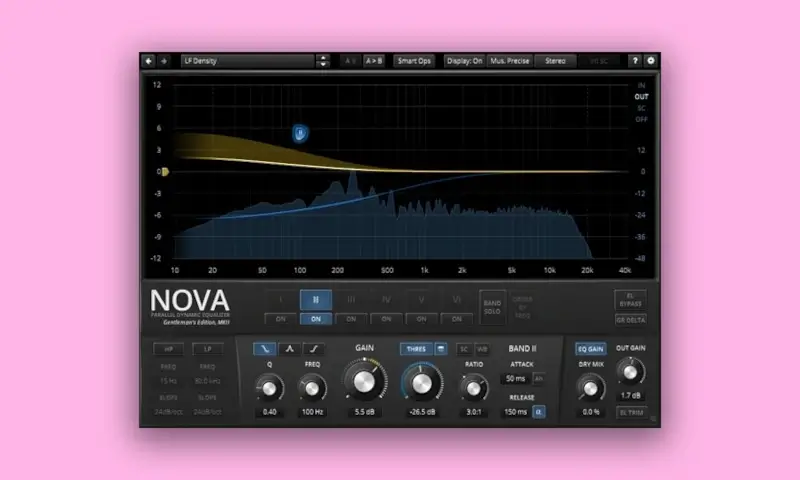Toggle the THRES dynamics button
The height and width of the screenshot is (480, 800).
[x=416, y=349]
